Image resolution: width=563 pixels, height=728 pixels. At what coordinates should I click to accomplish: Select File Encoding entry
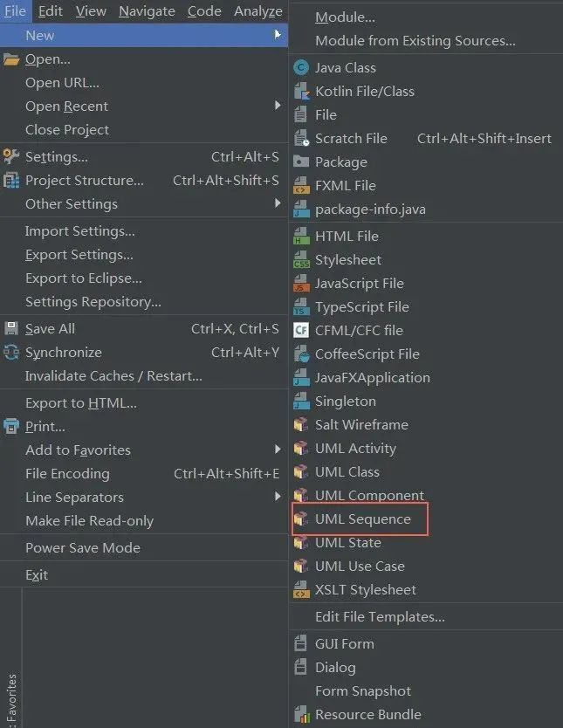144,474
